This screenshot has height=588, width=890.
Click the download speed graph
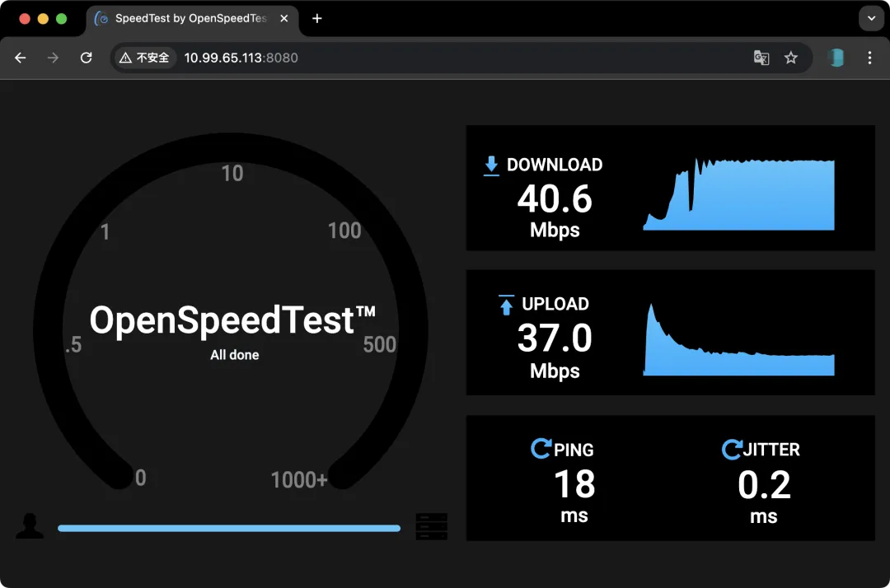(x=738, y=194)
